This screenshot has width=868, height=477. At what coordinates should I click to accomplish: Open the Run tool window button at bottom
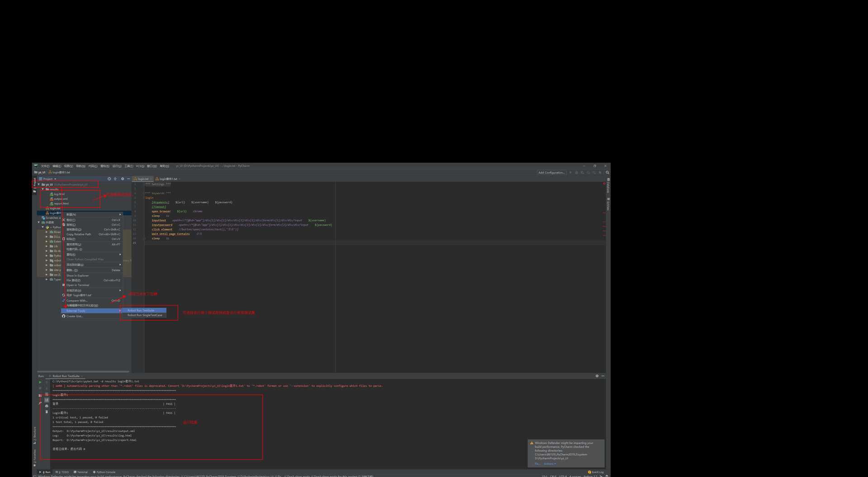click(45, 472)
